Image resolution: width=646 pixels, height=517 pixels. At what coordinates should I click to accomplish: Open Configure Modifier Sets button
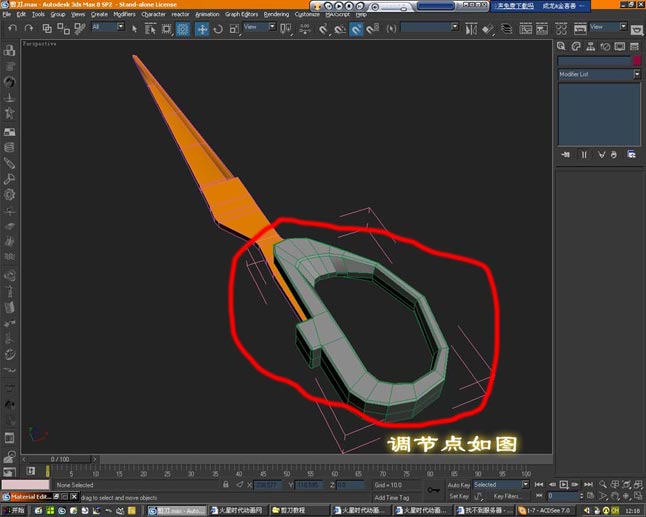point(632,154)
